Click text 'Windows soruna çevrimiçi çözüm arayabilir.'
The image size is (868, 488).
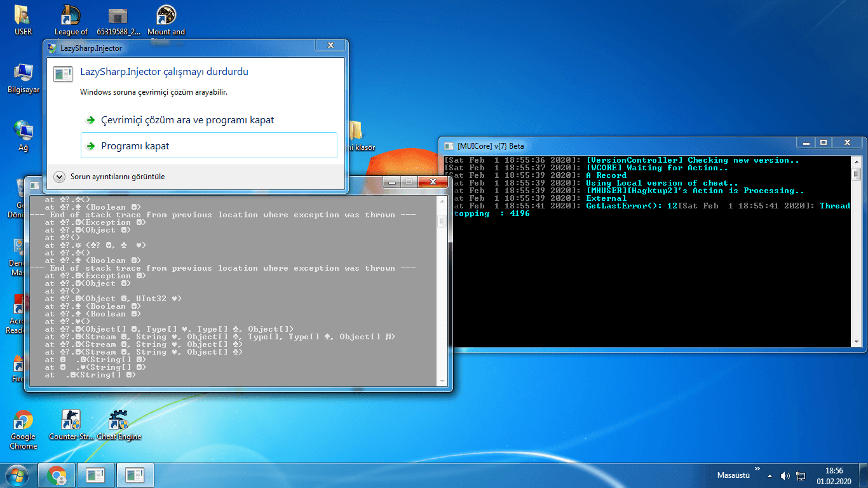click(154, 92)
